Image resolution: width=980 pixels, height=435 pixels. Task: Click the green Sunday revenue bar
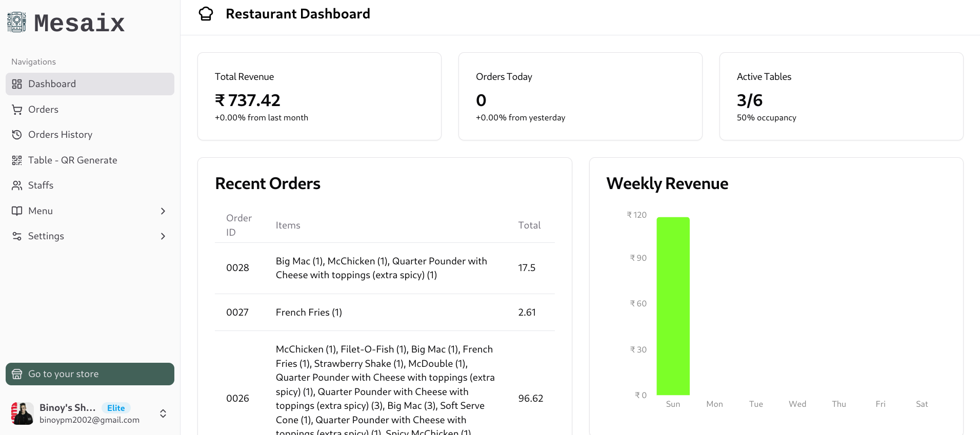pos(673,306)
